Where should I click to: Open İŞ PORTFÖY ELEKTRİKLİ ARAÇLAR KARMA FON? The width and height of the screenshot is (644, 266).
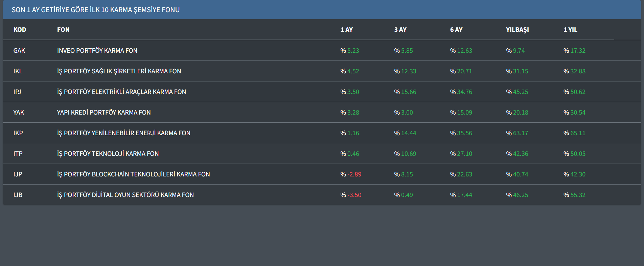121,92
